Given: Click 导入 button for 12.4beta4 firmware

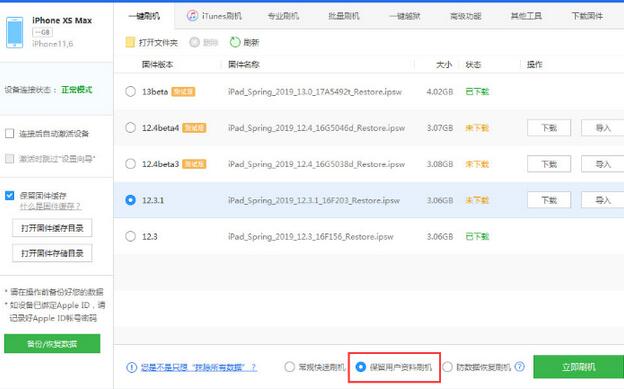Looking at the screenshot, I should coord(603,128).
